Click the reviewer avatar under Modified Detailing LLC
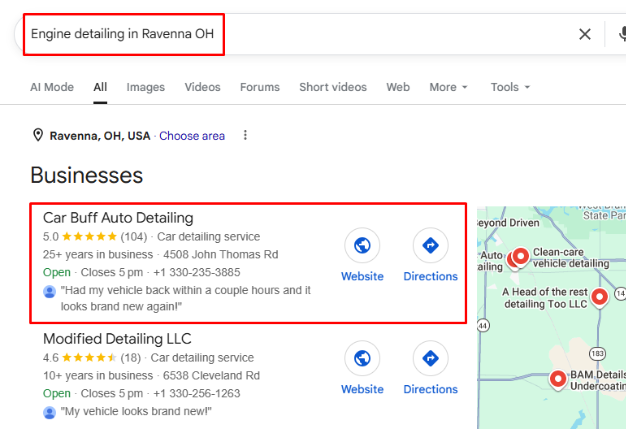The image size is (626, 429). [x=50, y=412]
